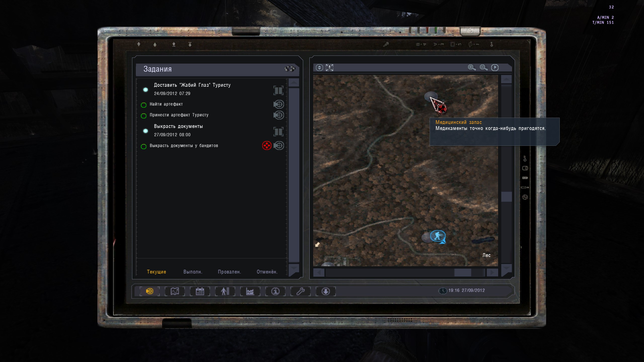Image resolution: width=644 pixels, height=362 pixels.
Task: Show "Принести артефакт Туристу" on map
Action: [x=279, y=115]
